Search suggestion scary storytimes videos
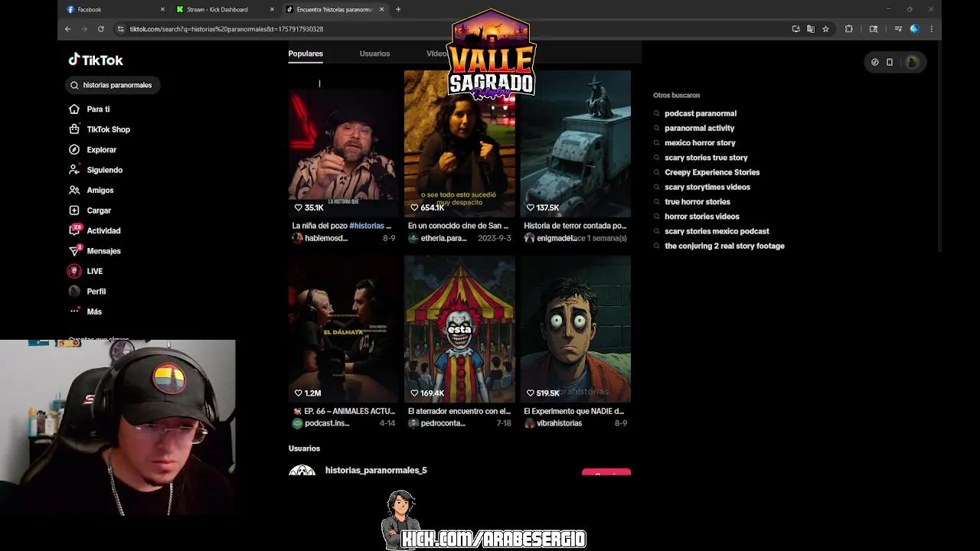Screen dimensions: 980x551 [707, 187]
